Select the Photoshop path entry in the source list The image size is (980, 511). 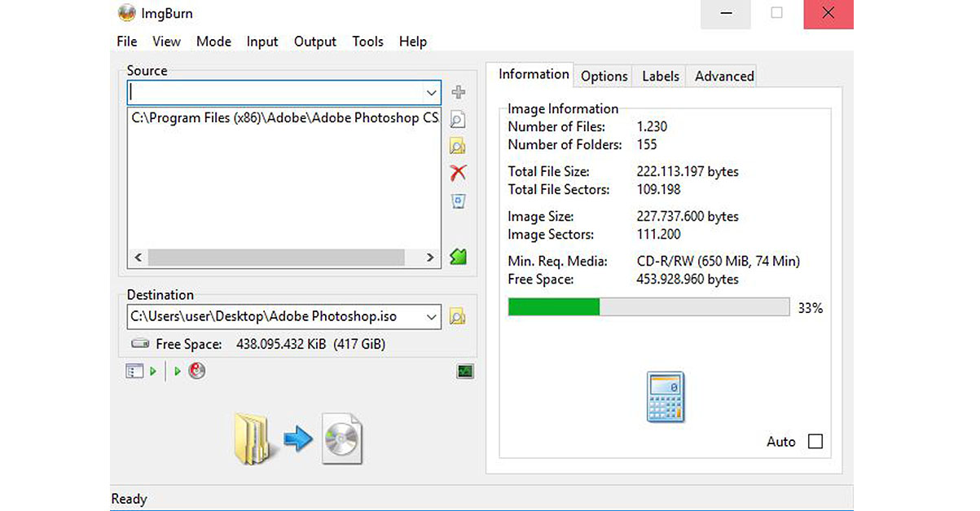[x=281, y=117]
